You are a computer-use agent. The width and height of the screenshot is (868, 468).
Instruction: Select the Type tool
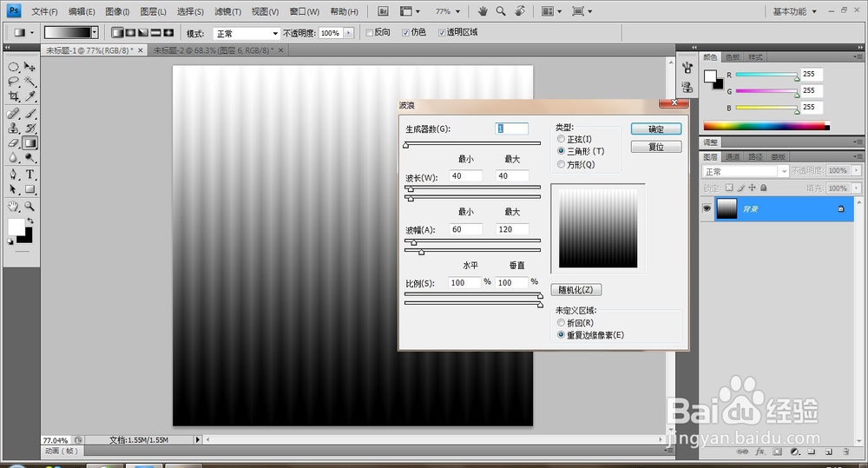[x=30, y=175]
